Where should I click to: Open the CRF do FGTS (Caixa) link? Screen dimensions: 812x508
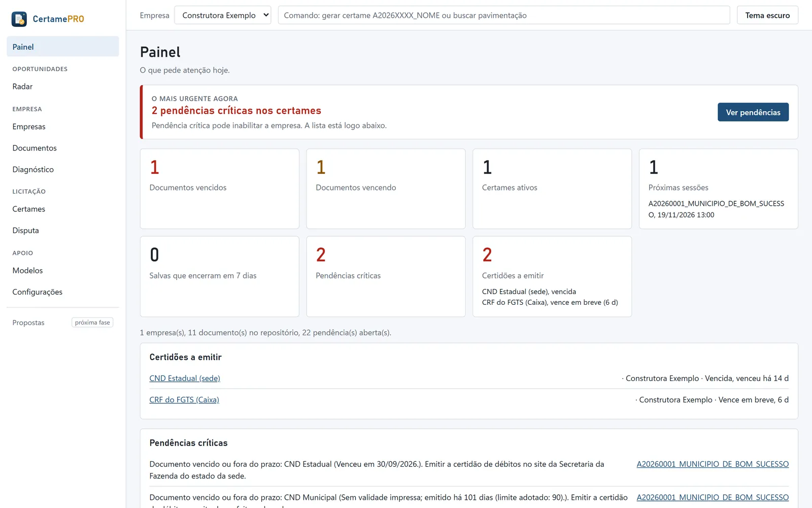point(184,400)
